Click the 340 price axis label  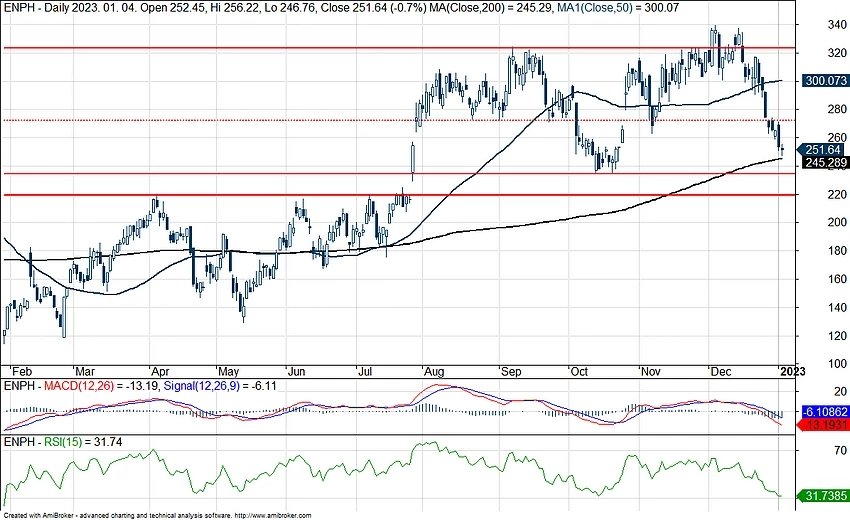click(837, 25)
